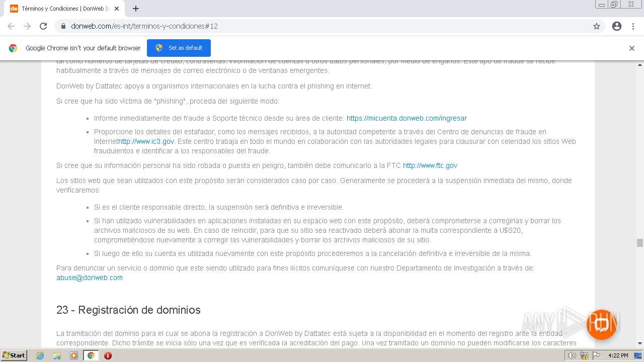644x362 pixels.
Task: Click the Chrome taskbar icon
Action: (x=91, y=355)
